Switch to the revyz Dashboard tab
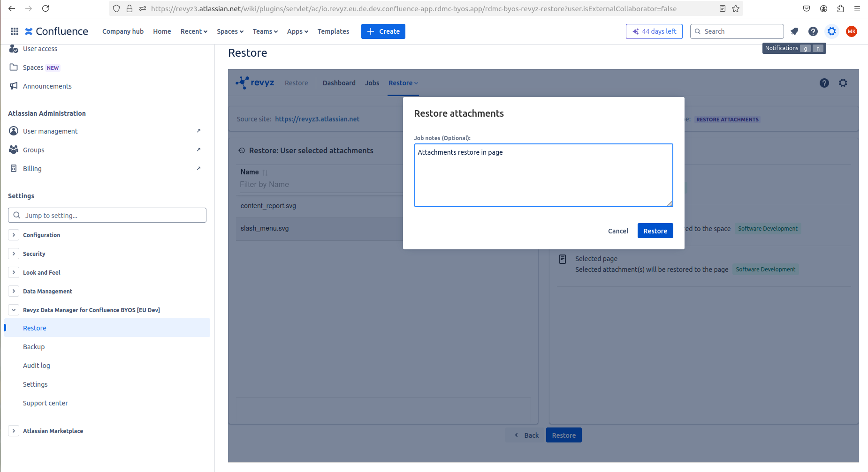The height and width of the screenshot is (472, 868). click(x=339, y=83)
